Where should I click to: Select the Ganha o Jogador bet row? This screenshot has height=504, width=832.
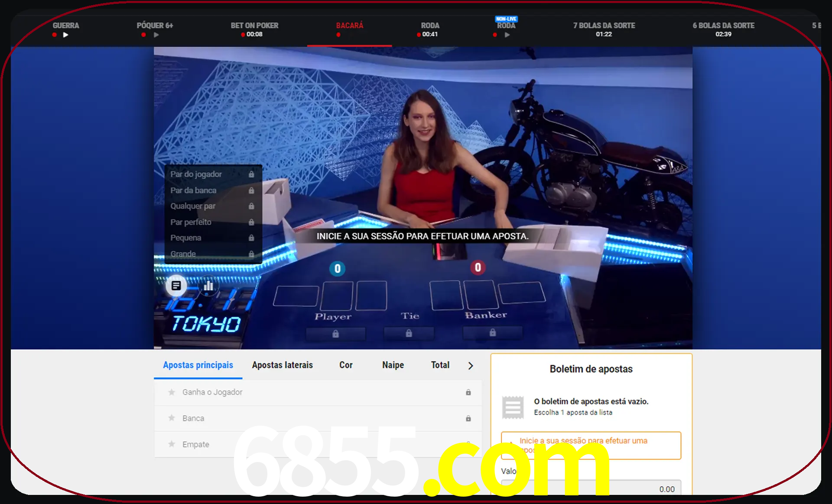click(x=318, y=392)
